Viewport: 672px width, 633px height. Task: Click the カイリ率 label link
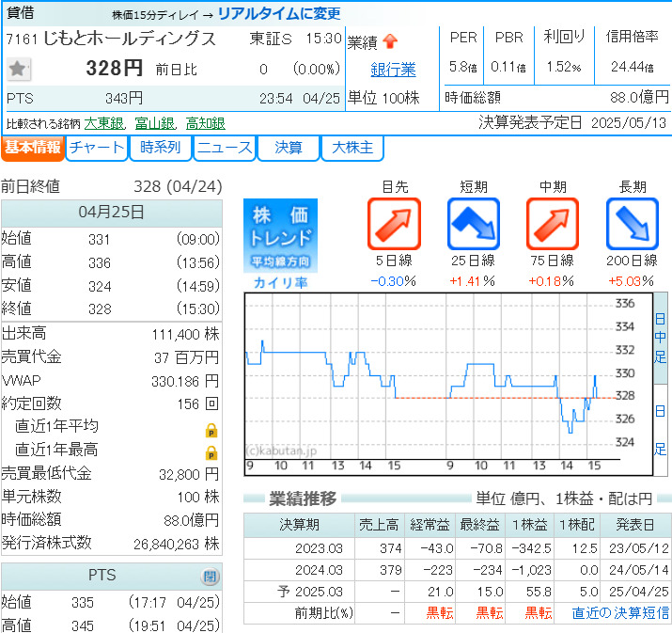[x=280, y=282]
